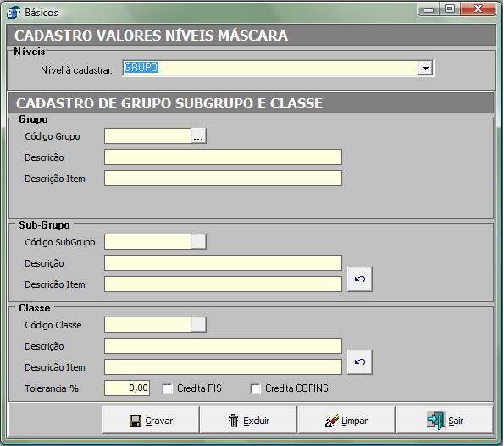Click the application icon in the title bar
The width and height of the screenshot is (504, 446).
click(x=14, y=13)
